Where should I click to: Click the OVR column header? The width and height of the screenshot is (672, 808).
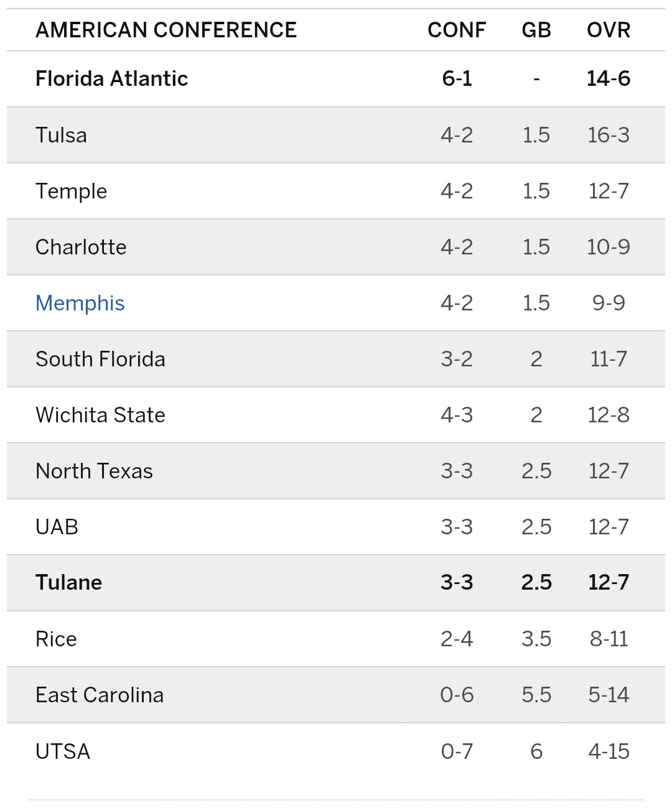click(609, 30)
